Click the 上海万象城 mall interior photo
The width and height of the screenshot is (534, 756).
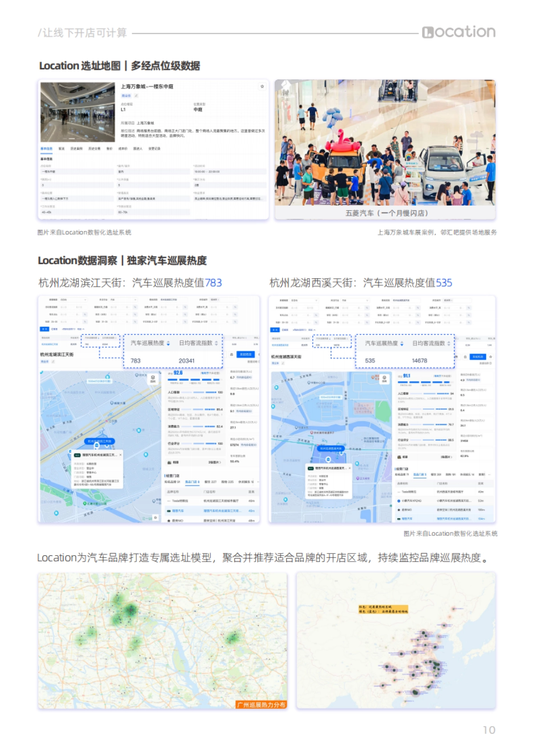pyautogui.click(x=77, y=112)
